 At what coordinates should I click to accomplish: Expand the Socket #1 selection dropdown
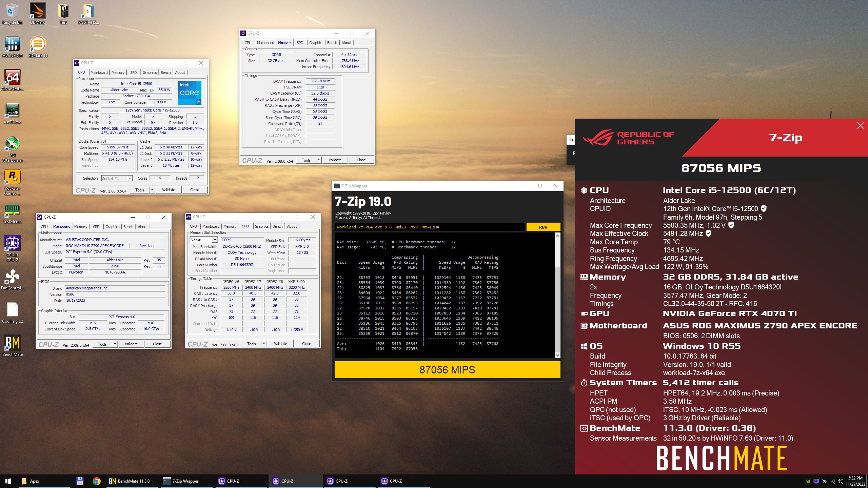click(x=130, y=179)
